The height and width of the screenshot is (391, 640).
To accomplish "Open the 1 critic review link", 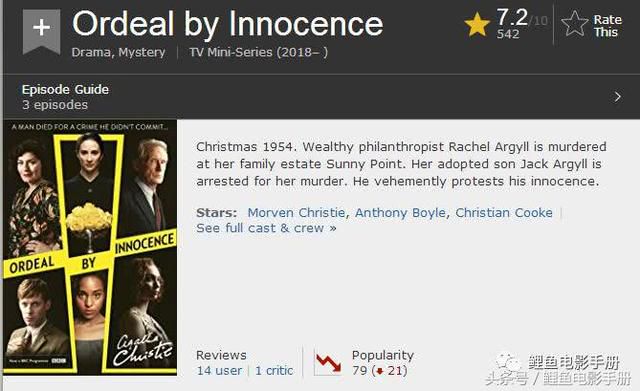I will (274, 371).
